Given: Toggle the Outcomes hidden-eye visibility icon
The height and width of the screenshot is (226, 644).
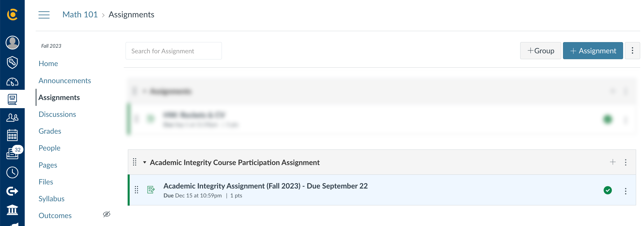Looking at the screenshot, I should click(107, 214).
